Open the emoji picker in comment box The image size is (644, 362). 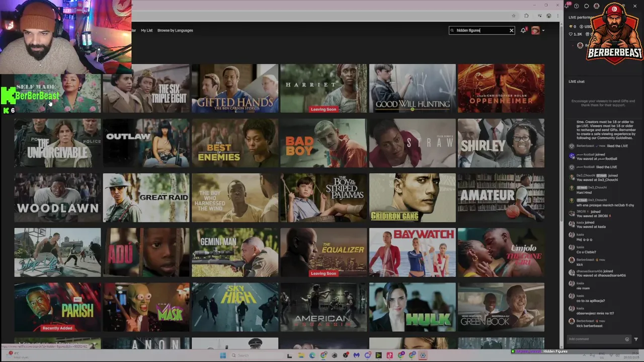tap(627, 339)
